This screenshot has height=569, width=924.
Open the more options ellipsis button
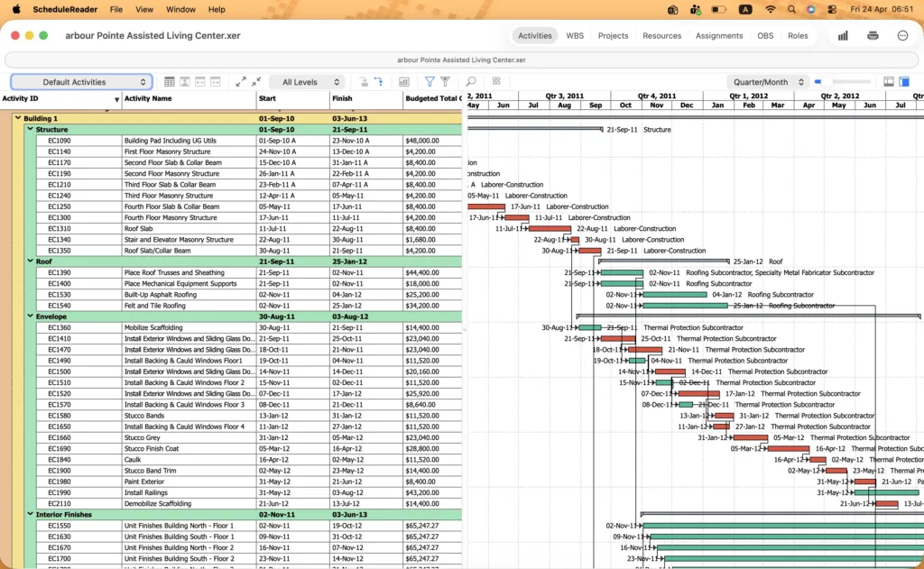[902, 36]
